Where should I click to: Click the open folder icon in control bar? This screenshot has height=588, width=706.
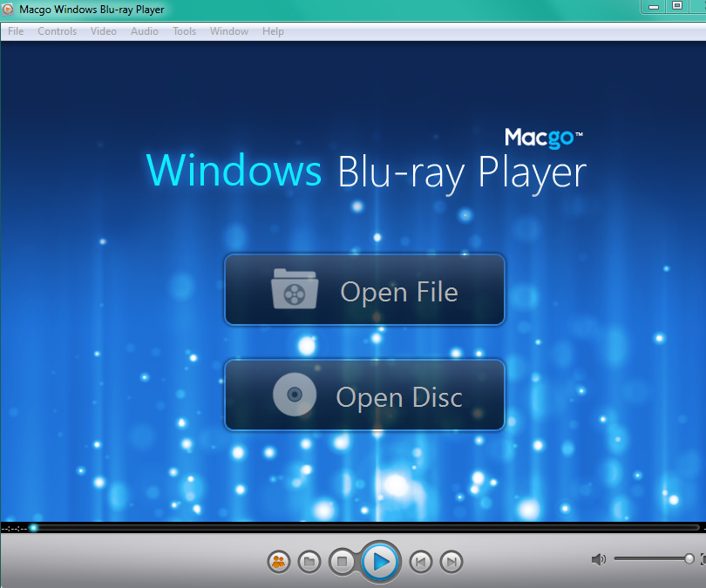pos(309,562)
